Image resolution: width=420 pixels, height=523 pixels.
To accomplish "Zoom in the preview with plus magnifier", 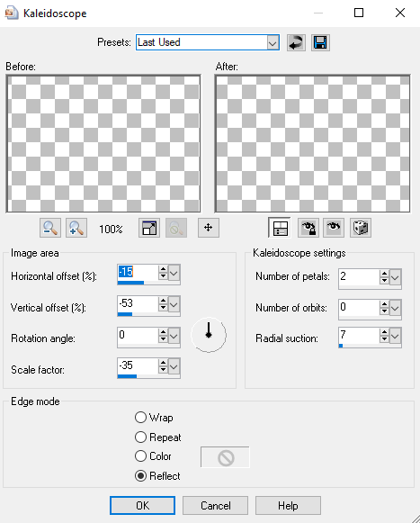I will 76,228.
